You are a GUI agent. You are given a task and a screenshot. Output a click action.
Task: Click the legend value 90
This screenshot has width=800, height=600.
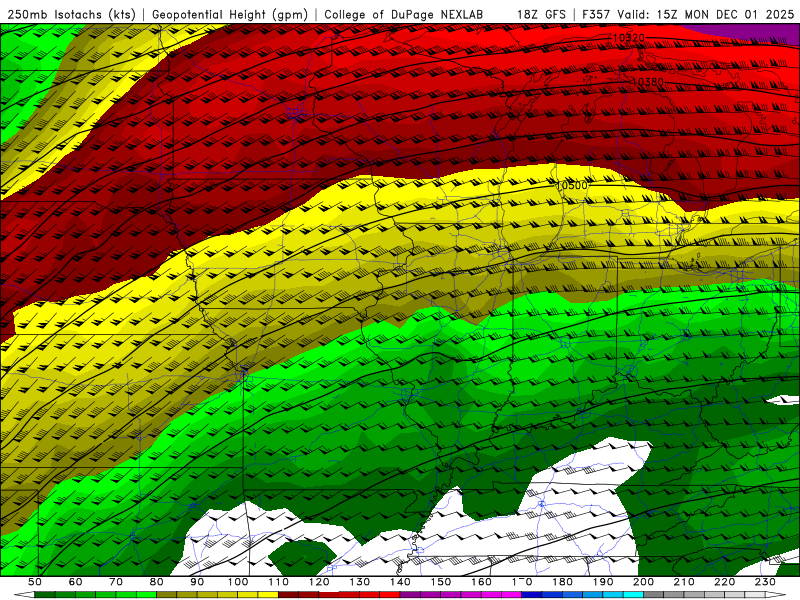[x=197, y=582]
